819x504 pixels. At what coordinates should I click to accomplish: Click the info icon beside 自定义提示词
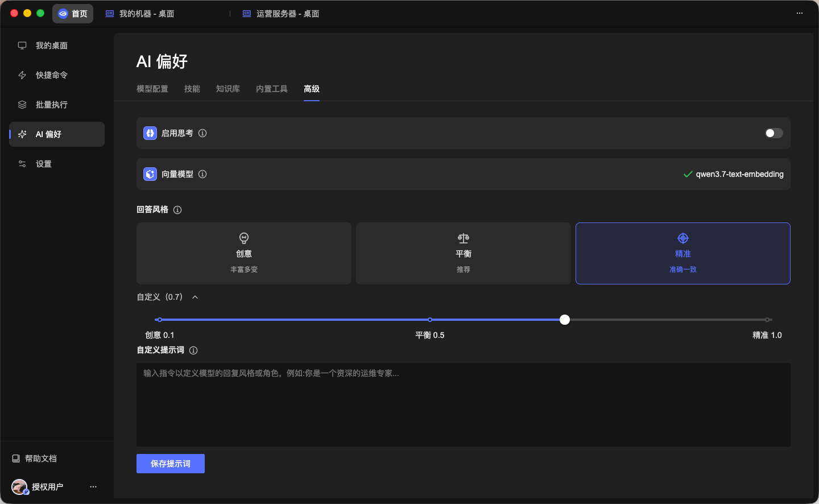pyautogui.click(x=193, y=350)
